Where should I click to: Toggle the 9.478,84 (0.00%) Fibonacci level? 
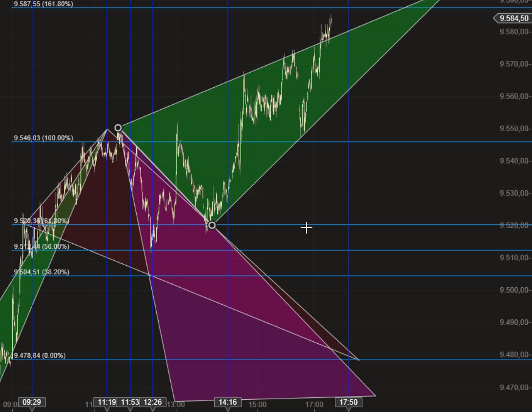[x=41, y=356]
